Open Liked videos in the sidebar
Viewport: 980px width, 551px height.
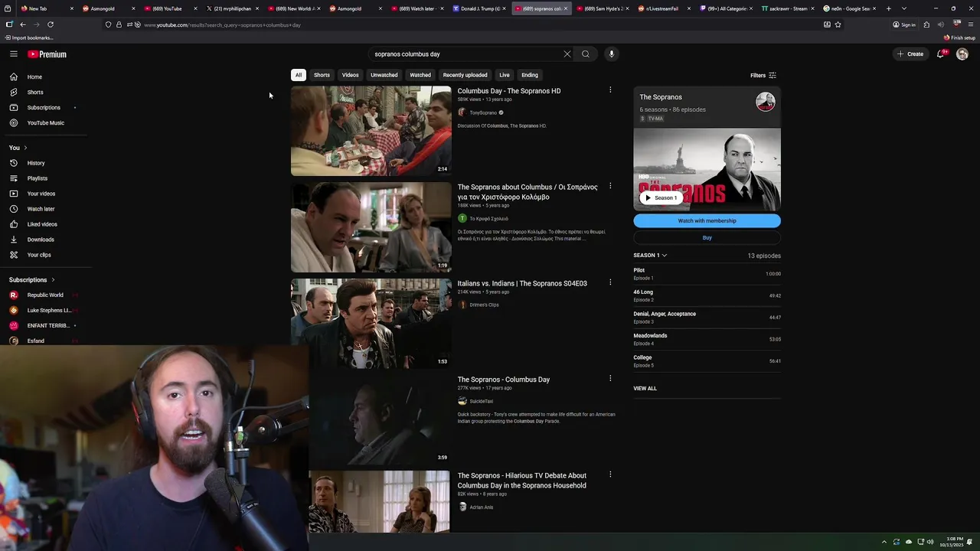pyautogui.click(x=42, y=224)
